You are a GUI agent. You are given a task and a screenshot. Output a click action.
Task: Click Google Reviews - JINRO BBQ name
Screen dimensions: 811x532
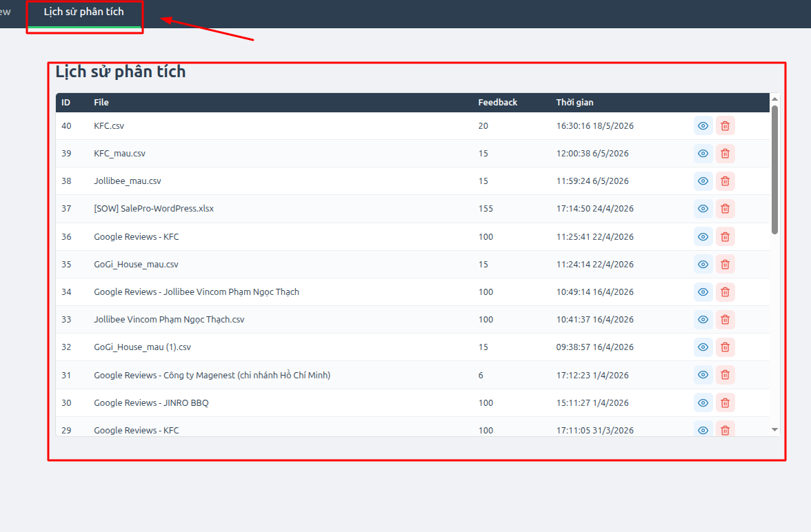pos(151,402)
